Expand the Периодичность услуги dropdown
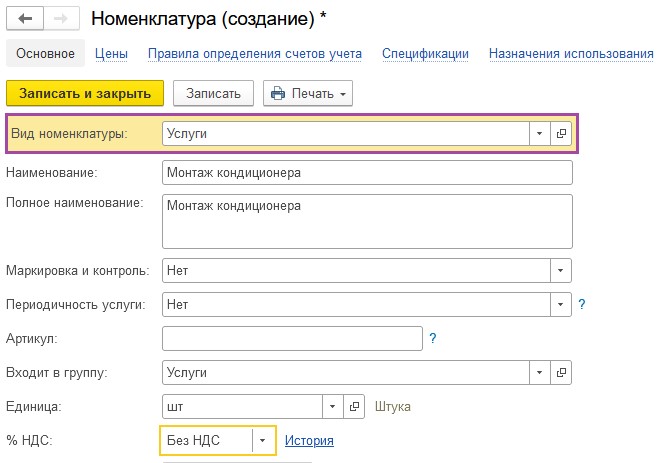 [561, 304]
